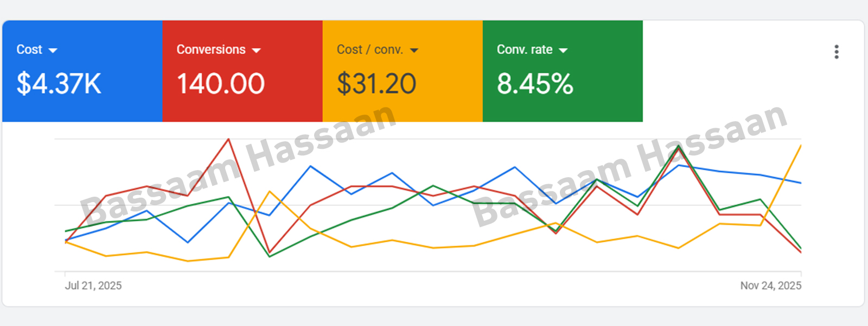This screenshot has height=326, width=868.
Task: Click the Cost metric label text
Action: coord(29,49)
